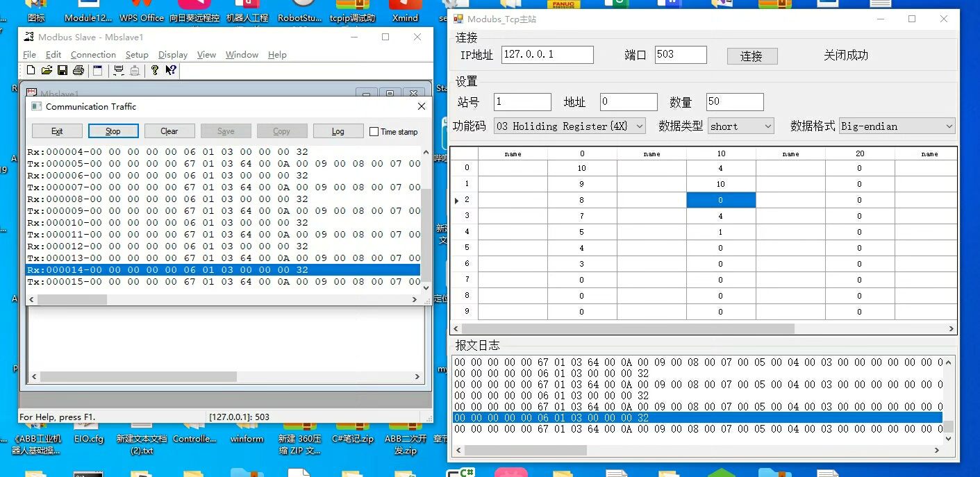This screenshot has width=980, height=477.
Task: Click the Modbus Slave title bar app icon
Action: pyautogui.click(x=29, y=37)
